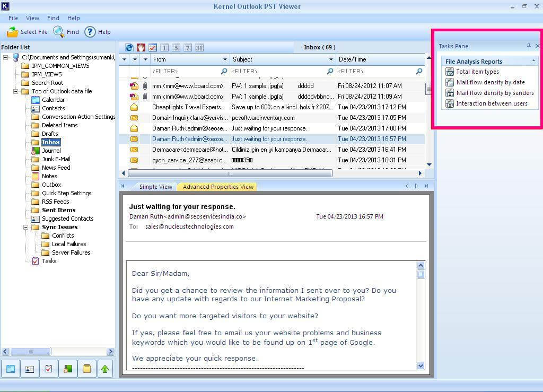Click the message list horizontal scrollbar thumb

click(230, 173)
